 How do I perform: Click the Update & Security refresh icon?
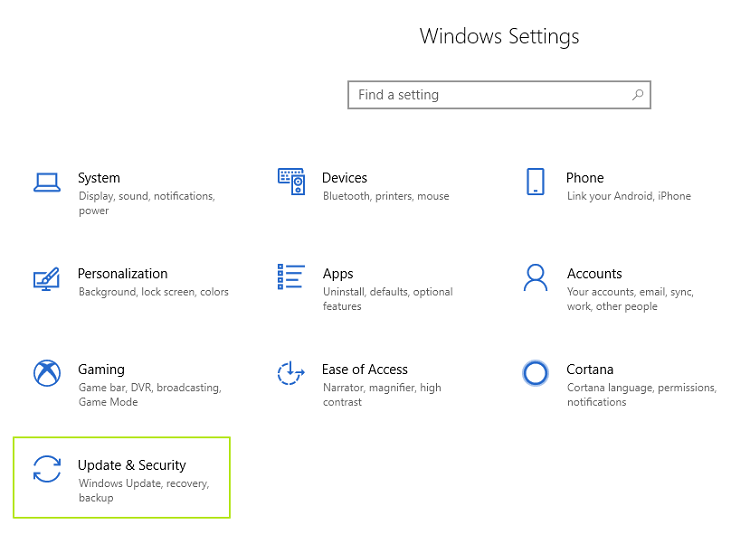point(47,469)
